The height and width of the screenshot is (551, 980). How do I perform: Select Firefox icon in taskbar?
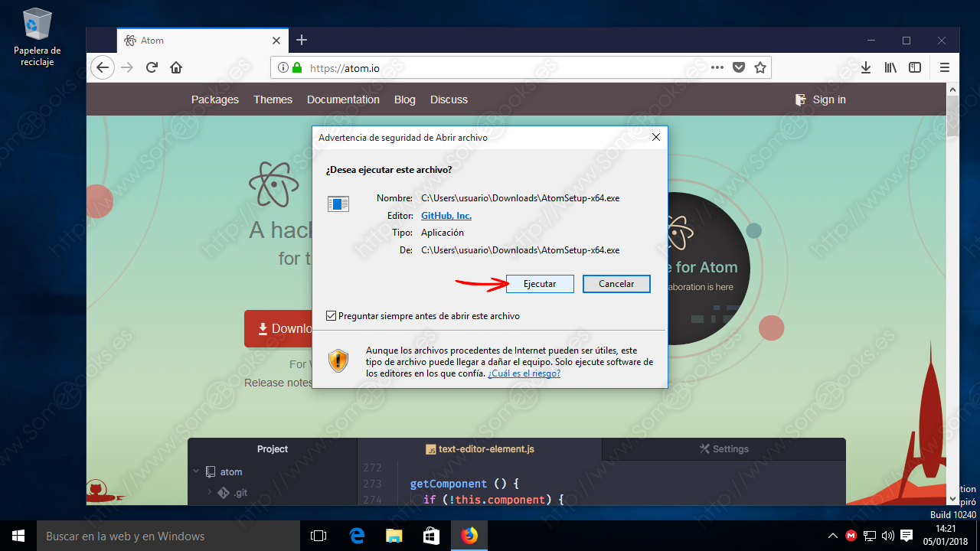click(469, 536)
